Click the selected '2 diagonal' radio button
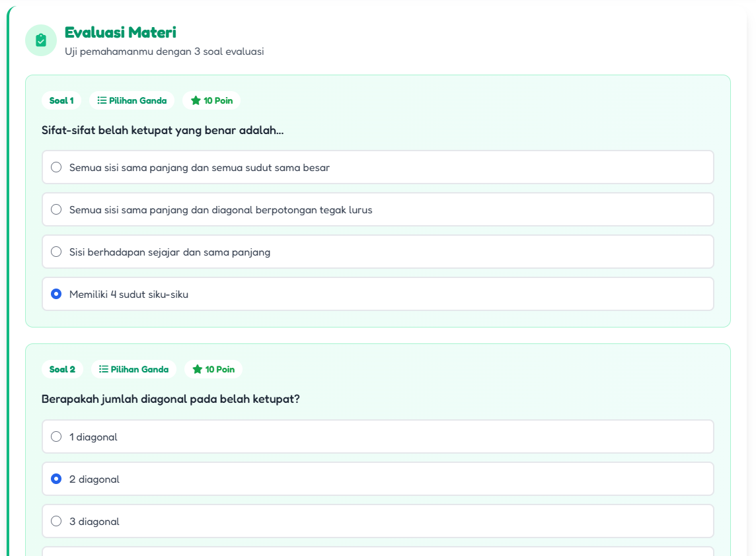Image resolution: width=756 pixels, height=556 pixels. pyautogui.click(x=56, y=479)
